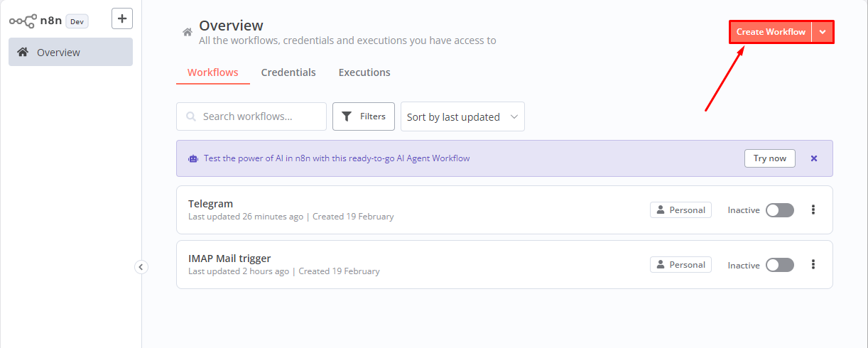
Task: Activate the IMAP Mail trigger toggle
Action: click(779, 265)
